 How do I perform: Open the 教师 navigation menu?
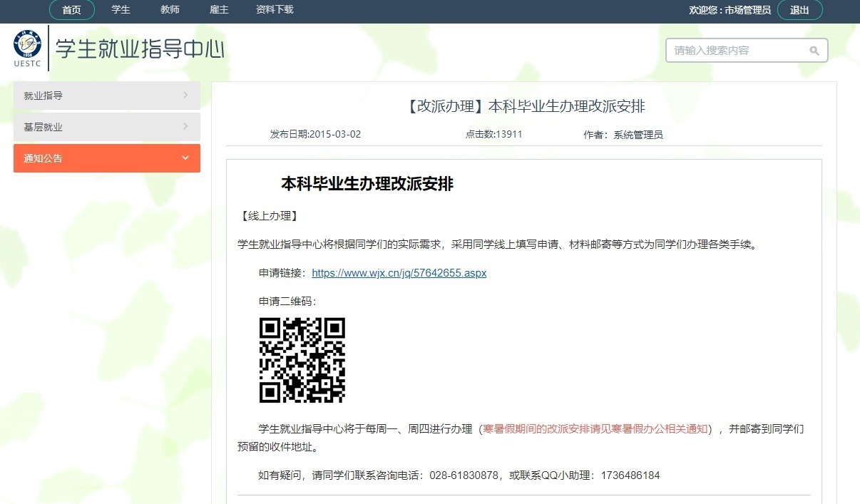[169, 10]
